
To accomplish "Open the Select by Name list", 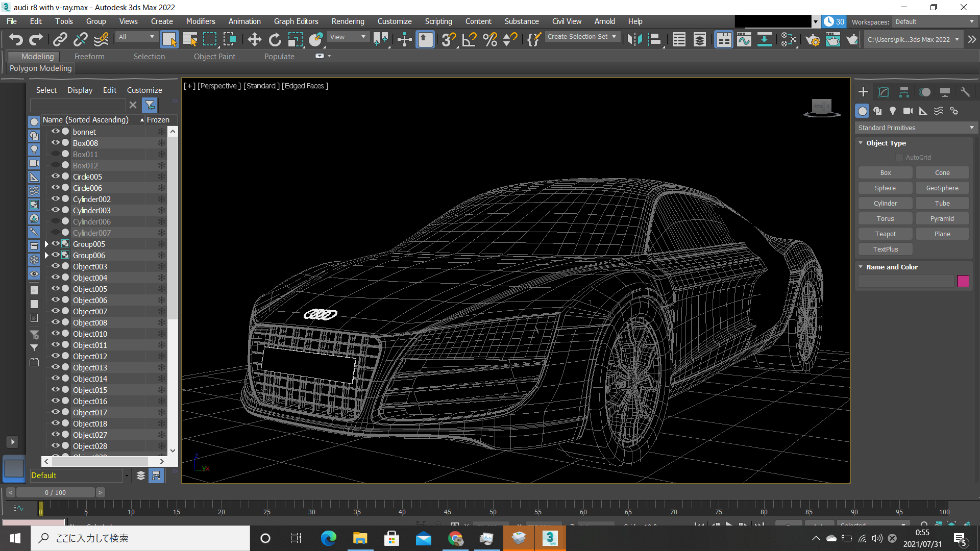I will click(x=190, y=39).
